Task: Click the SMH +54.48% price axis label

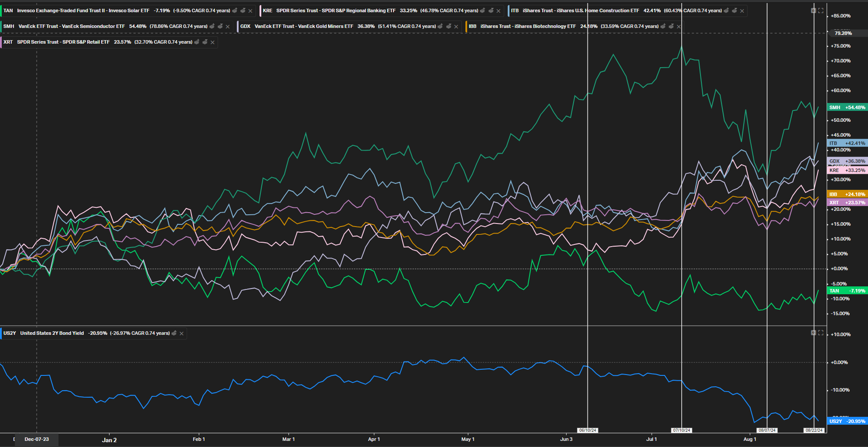Action: pyautogui.click(x=847, y=107)
